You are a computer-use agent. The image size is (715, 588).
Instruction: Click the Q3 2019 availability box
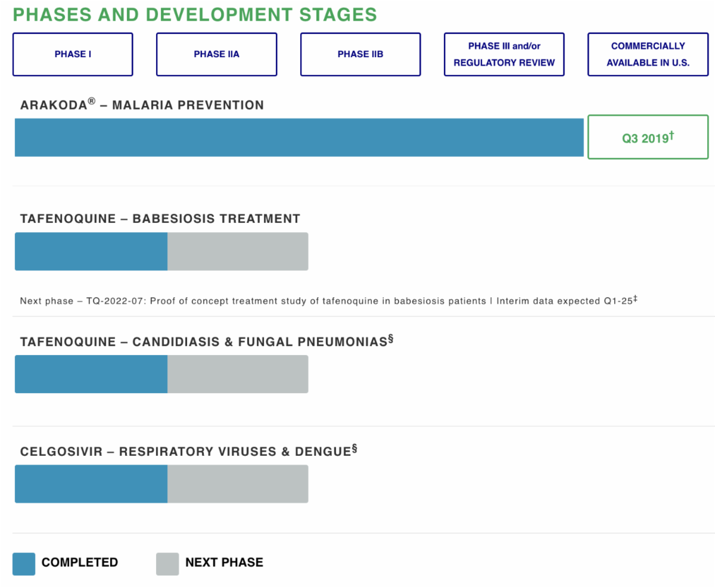coord(648,137)
